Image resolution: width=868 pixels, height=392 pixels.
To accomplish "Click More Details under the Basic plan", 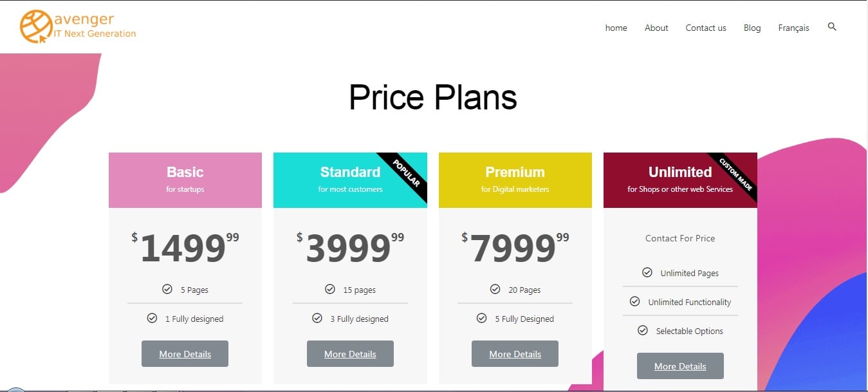I will (185, 354).
